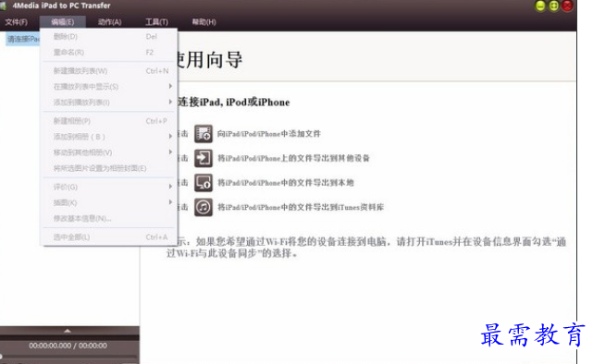593x364 pixels.
Task: Choose 修改基本信息(N)... menu entry
Action: [109, 219]
